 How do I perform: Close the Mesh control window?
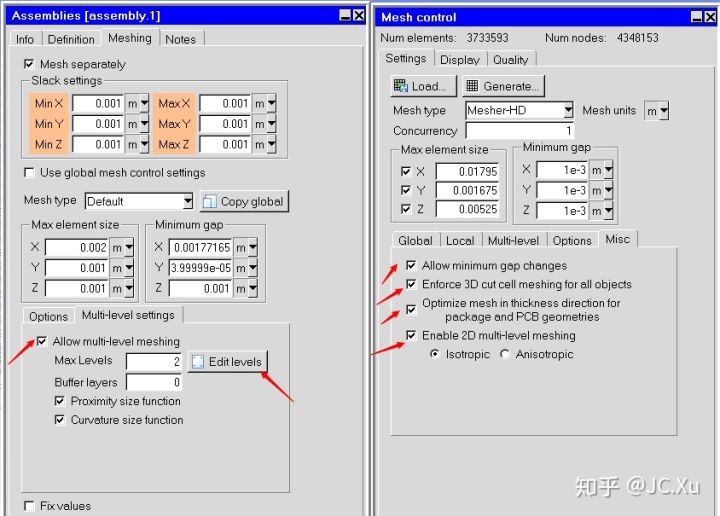point(710,17)
